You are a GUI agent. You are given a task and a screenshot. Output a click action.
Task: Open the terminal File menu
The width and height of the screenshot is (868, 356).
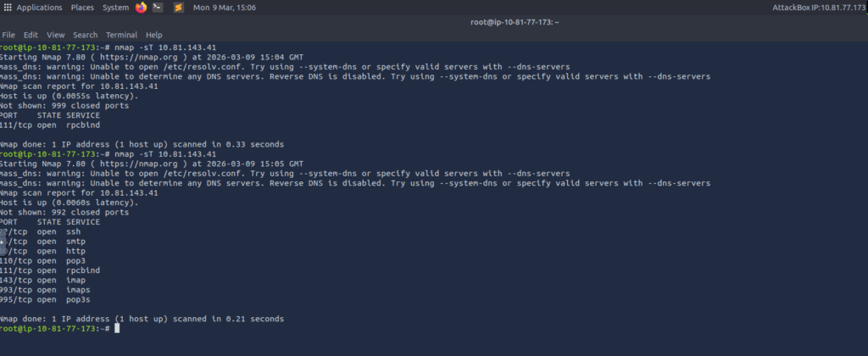pyautogui.click(x=8, y=34)
